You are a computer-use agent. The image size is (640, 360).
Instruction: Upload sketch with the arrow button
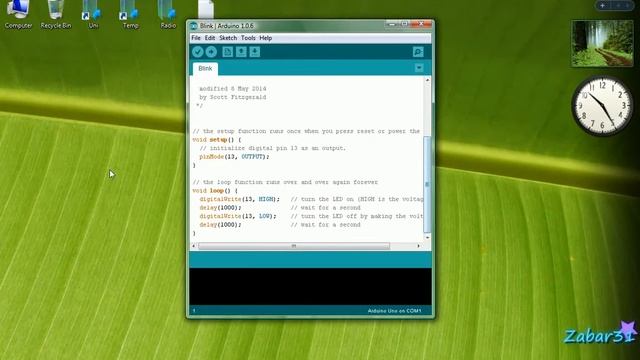point(211,52)
